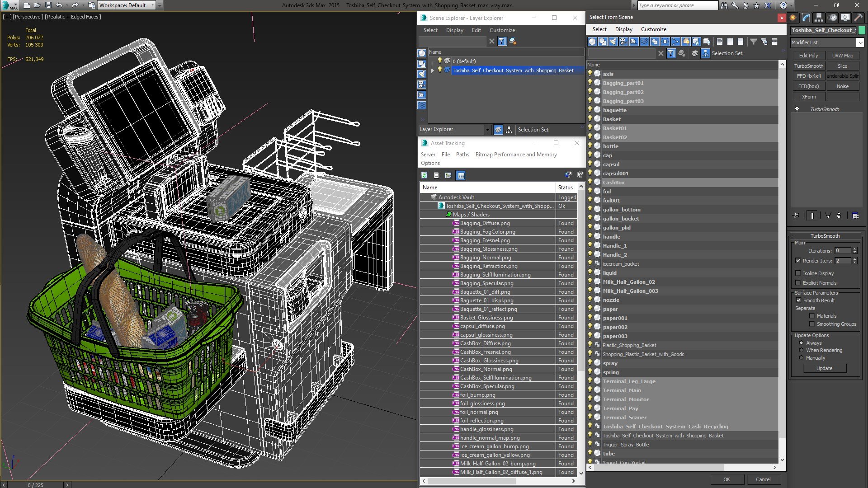
Task: Click the green object color swatch
Action: point(862,30)
